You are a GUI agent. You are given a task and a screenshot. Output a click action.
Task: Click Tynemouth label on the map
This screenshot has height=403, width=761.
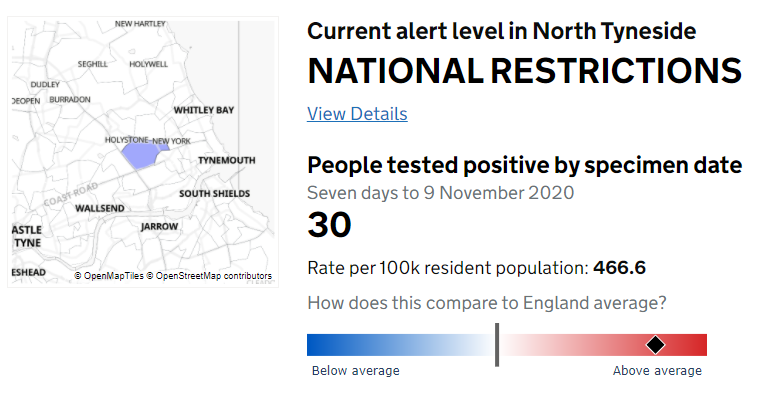click(226, 160)
